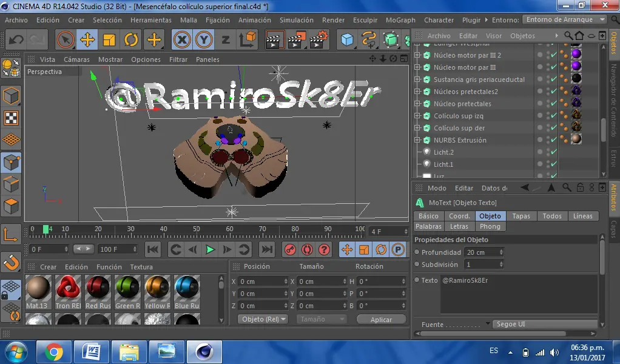Render to Picture Viewer
The width and height of the screenshot is (620, 364).
297,40
